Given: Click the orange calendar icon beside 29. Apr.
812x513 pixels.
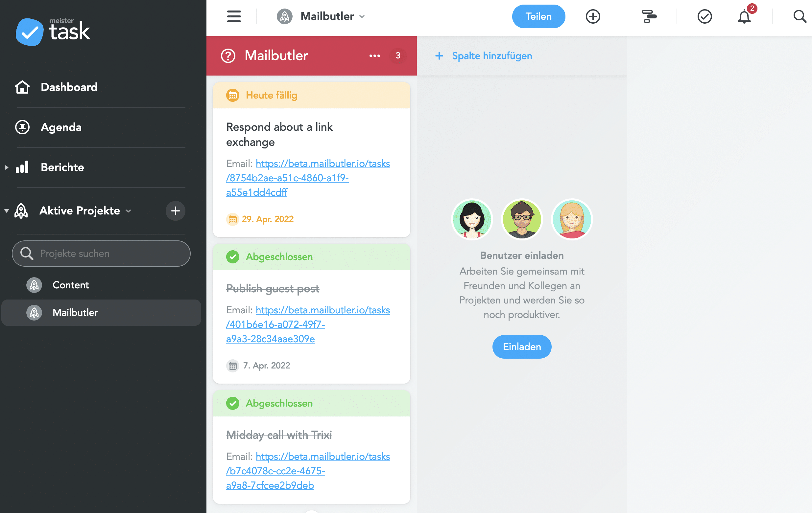Looking at the screenshot, I should (x=232, y=219).
